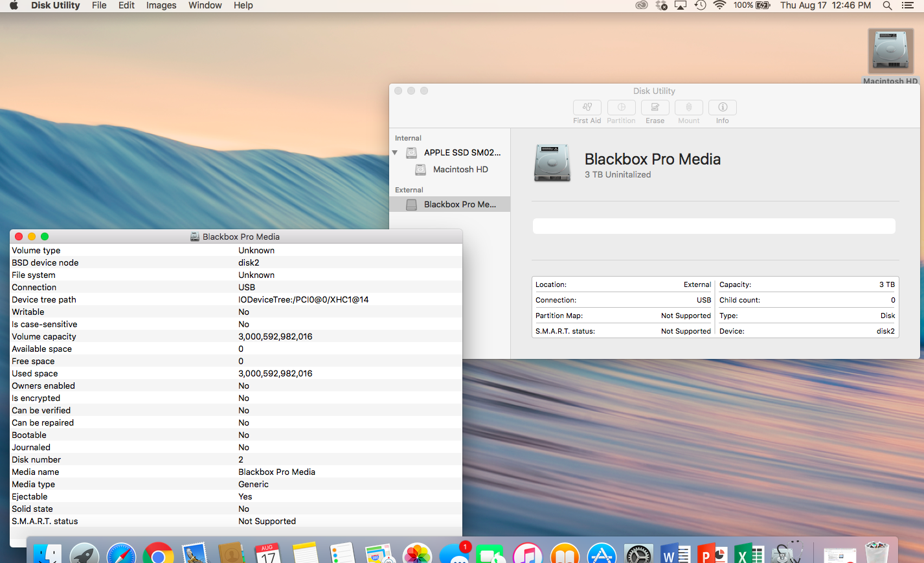
Task: Open Notification Center list icon
Action: click(x=908, y=5)
